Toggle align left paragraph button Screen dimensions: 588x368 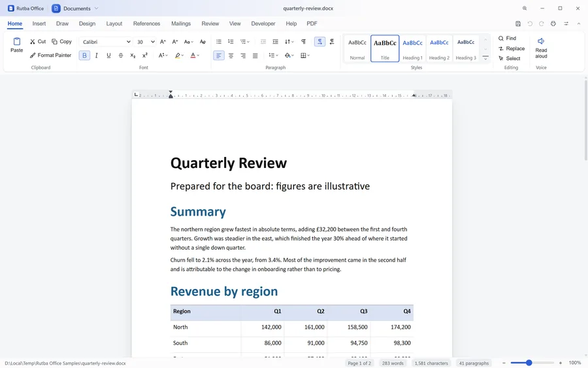[x=219, y=56]
